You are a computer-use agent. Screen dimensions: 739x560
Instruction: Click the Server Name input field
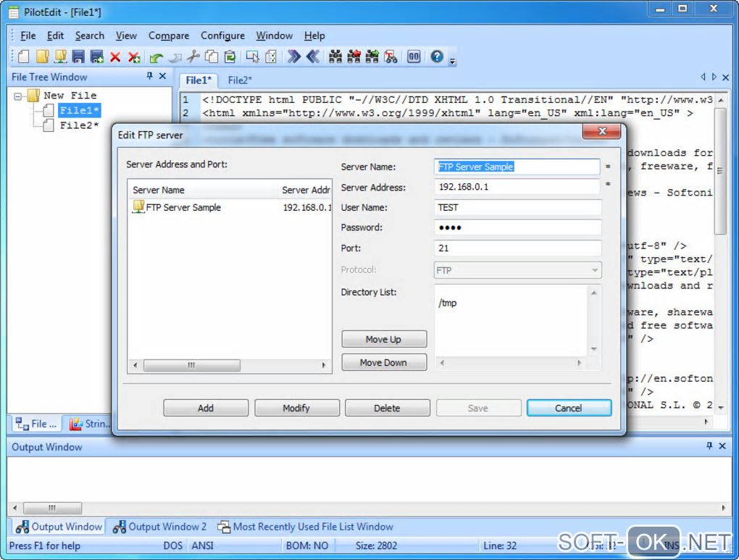[x=517, y=167]
